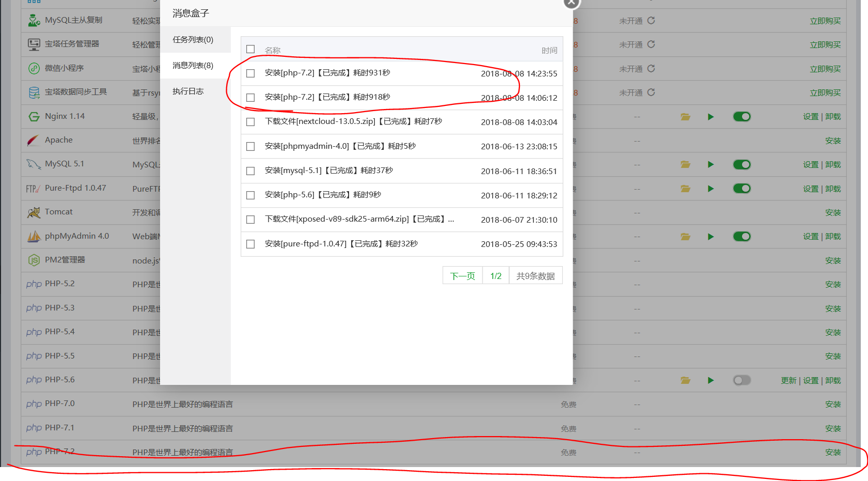Open the MySQL 5.1 row folder icon

click(686, 164)
